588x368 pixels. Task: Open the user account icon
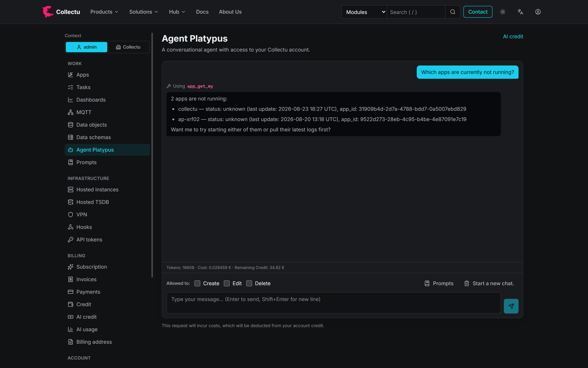click(x=538, y=12)
